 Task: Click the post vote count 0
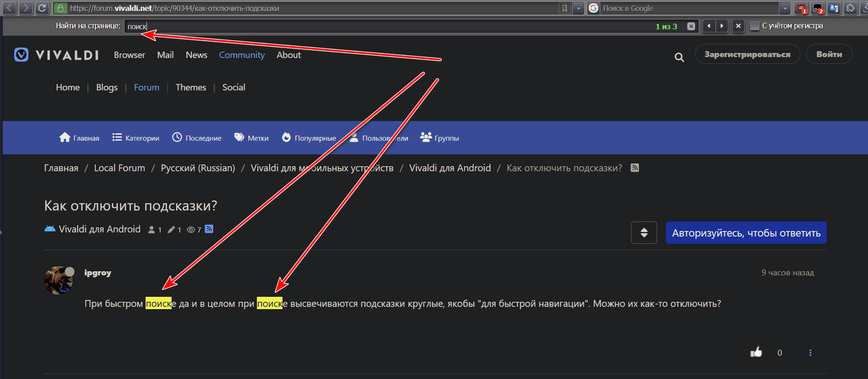pyautogui.click(x=780, y=353)
